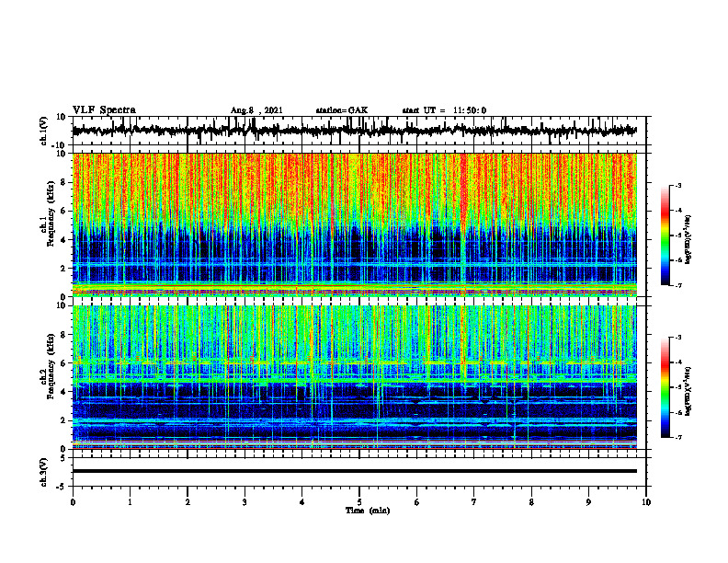Click time-axis tick label "1" at bottom
This screenshot has width=728, height=563.
(130, 502)
